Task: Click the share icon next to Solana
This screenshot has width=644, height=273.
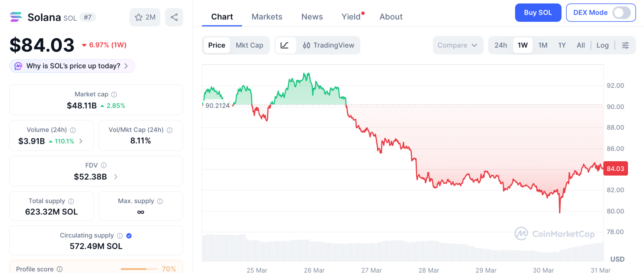Action: click(174, 17)
